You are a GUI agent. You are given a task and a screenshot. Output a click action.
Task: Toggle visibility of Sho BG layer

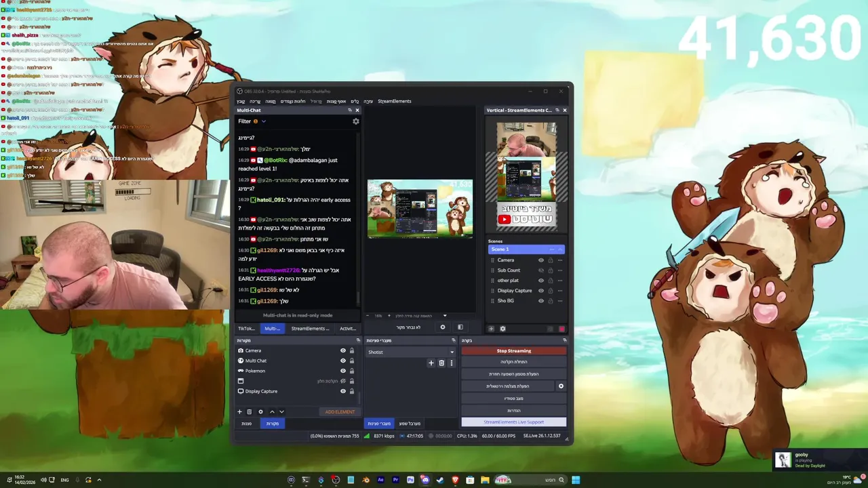click(541, 301)
